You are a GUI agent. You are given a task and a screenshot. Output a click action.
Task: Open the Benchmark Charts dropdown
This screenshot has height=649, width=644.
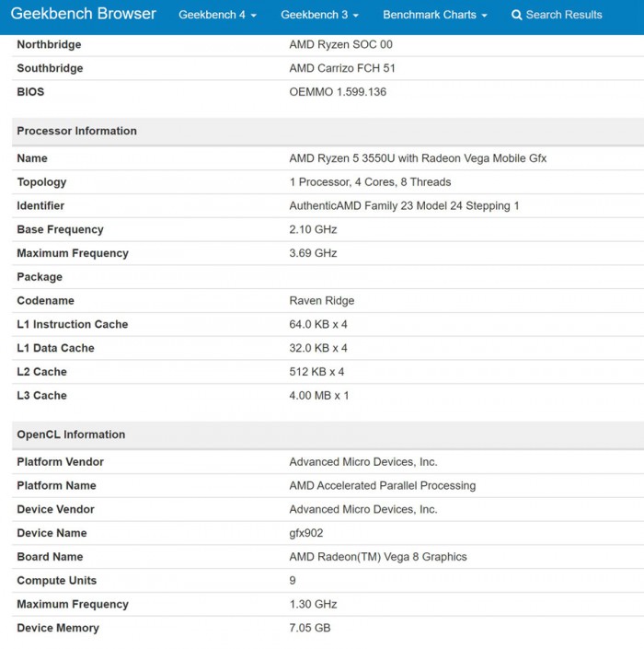pos(434,15)
